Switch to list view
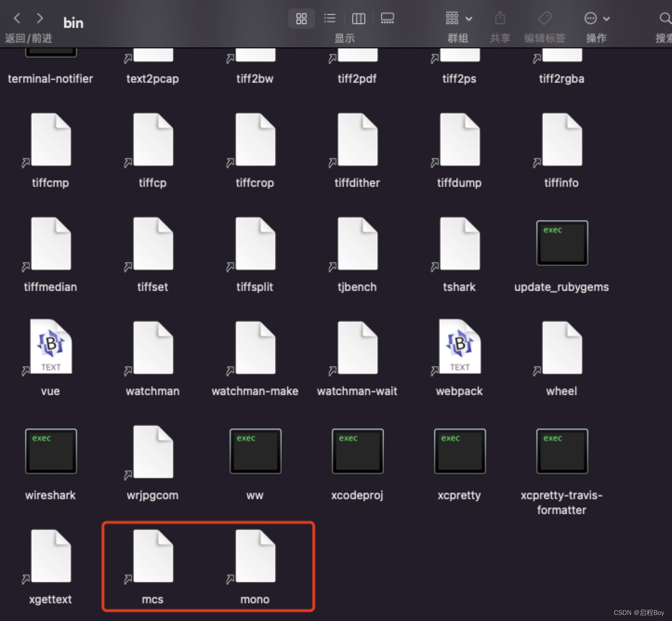 pos(329,19)
